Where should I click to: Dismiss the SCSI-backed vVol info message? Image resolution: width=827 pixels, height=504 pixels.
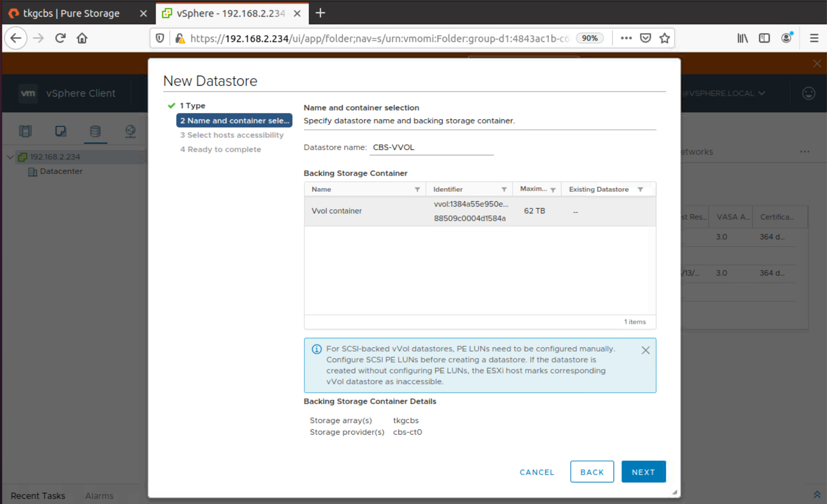[646, 350]
